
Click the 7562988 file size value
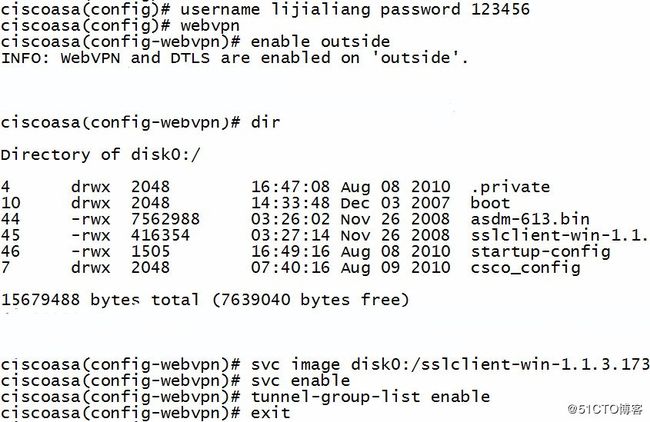coord(165,219)
